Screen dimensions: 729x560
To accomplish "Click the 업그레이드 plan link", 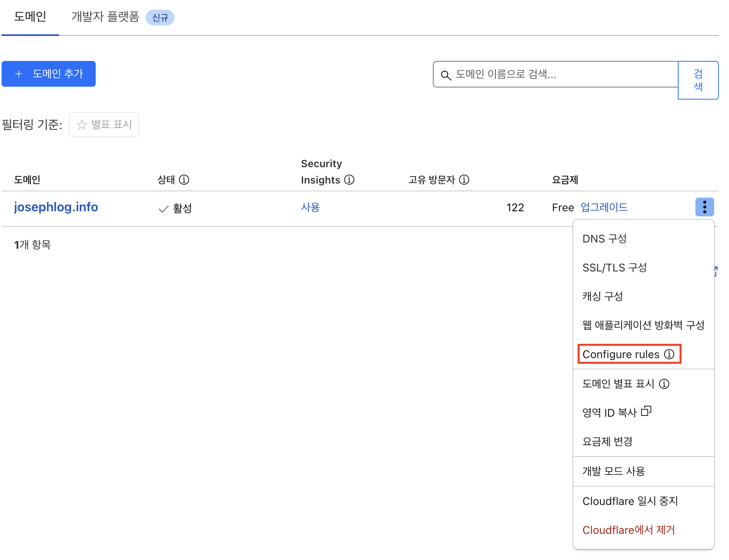I will pos(604,207).
